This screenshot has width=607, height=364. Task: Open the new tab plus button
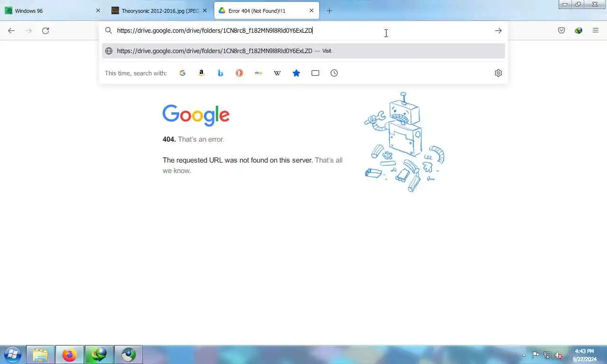click(329, 10)
